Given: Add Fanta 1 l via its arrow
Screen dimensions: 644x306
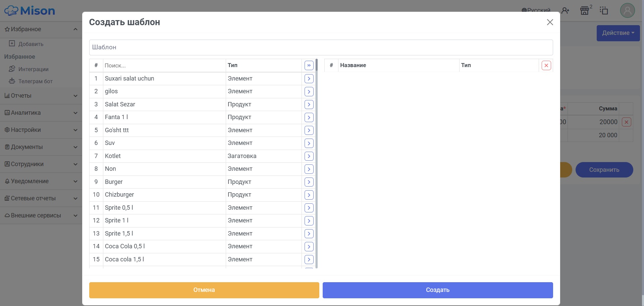Looking at the screenshot, I should point(309,117).
